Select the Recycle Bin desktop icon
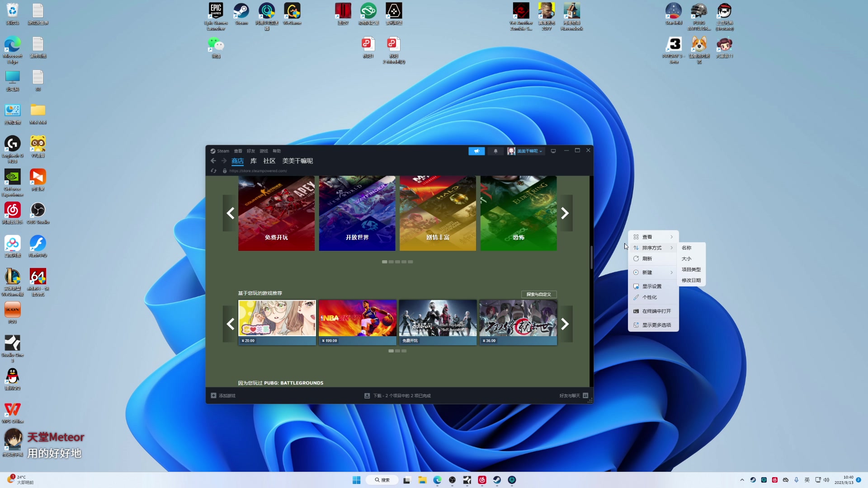The image size is (868, 488). point(13,14)
